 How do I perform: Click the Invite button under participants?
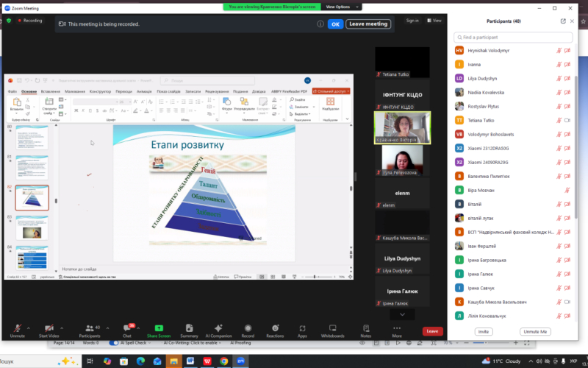[x=484, y=332]
